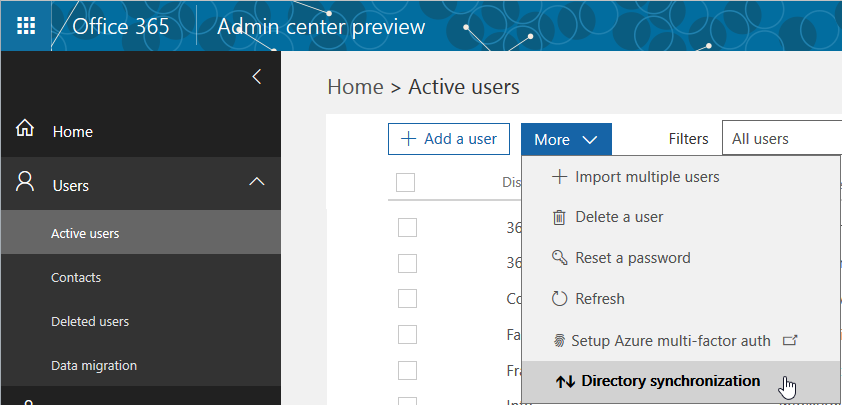Check the checkbox for the row starting 'Fr'

pos(407,371)
